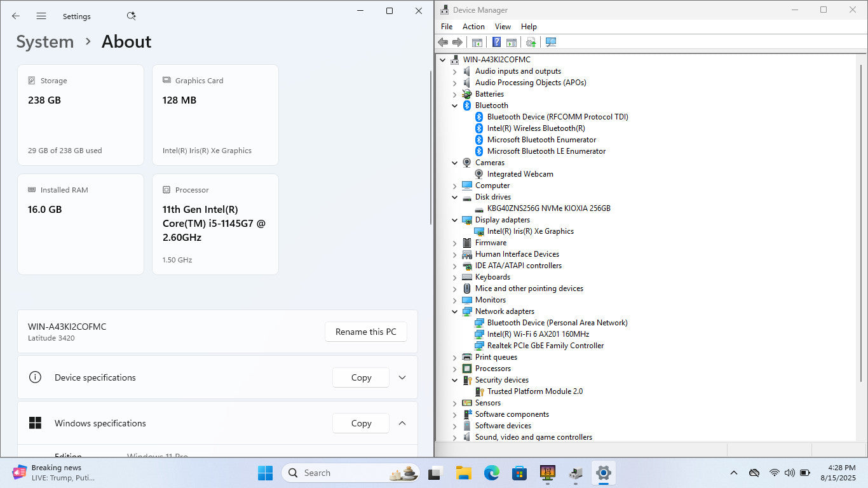Open the View menu in Device Manager

(503, 27)
